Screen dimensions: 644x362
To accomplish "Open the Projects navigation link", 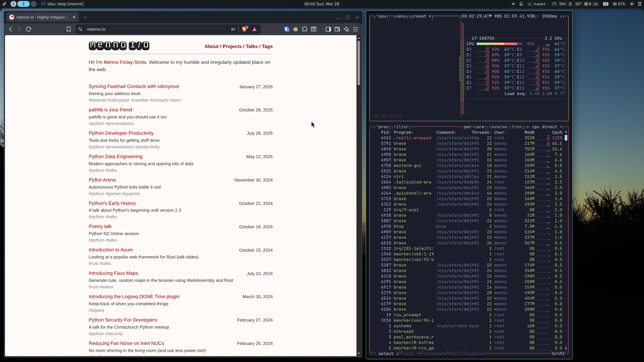I will point(232,46).
